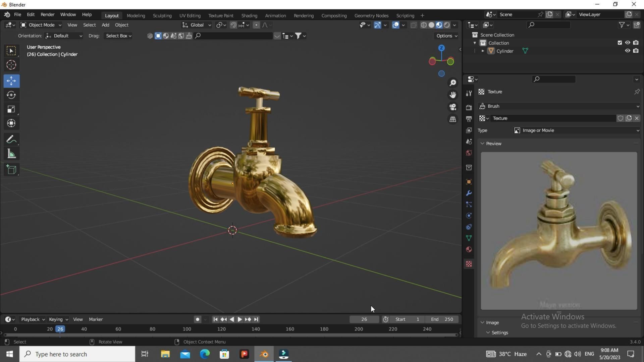Screen dimensions: 644x362
Task: Open Scene properties tab
Action: coord(469,142)
